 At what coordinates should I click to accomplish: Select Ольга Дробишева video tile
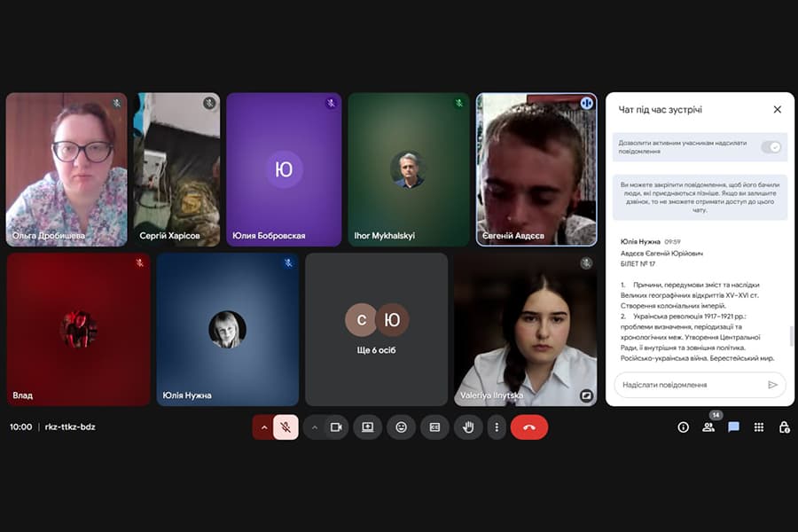click(66, 169)
